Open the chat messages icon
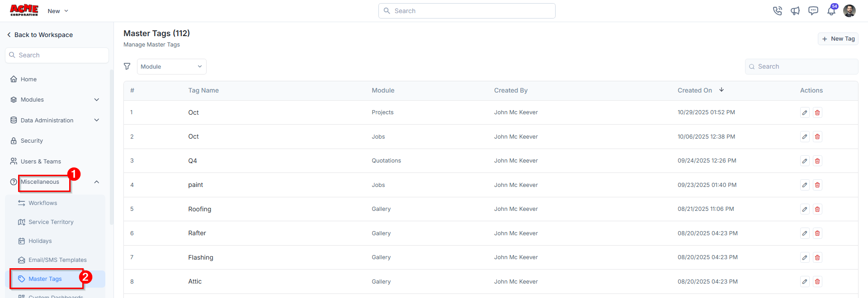This screenshot has width=868, height=298. [x=813, y=11]
